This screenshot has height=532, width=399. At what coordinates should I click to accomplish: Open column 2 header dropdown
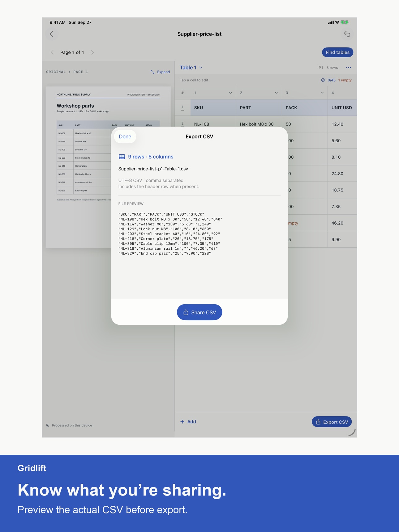(276, 93)
